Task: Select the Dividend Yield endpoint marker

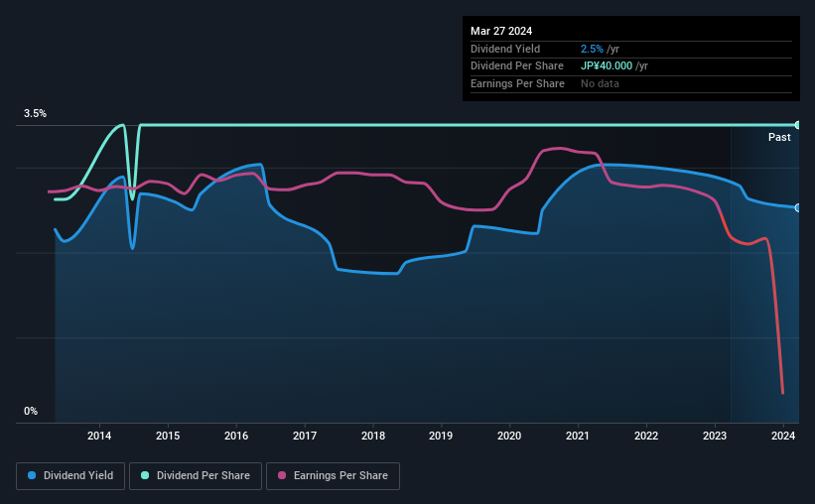Action: (x=798, y=207)
